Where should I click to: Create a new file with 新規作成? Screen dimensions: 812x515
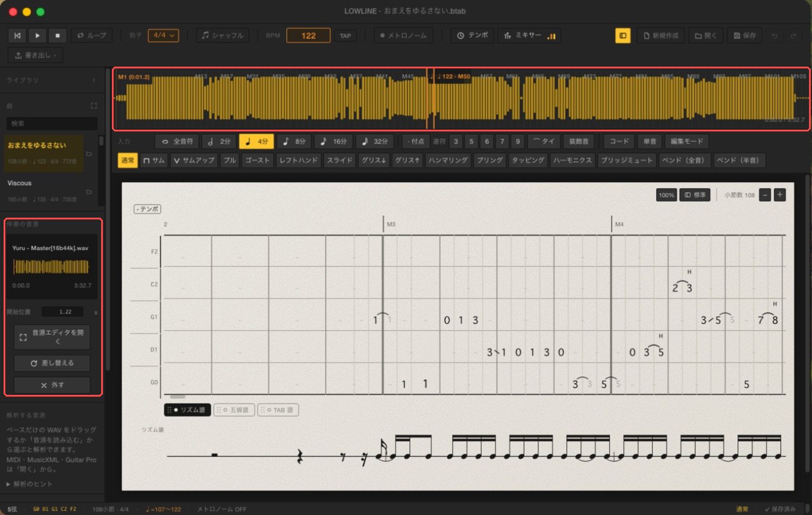tap(661, 36)
